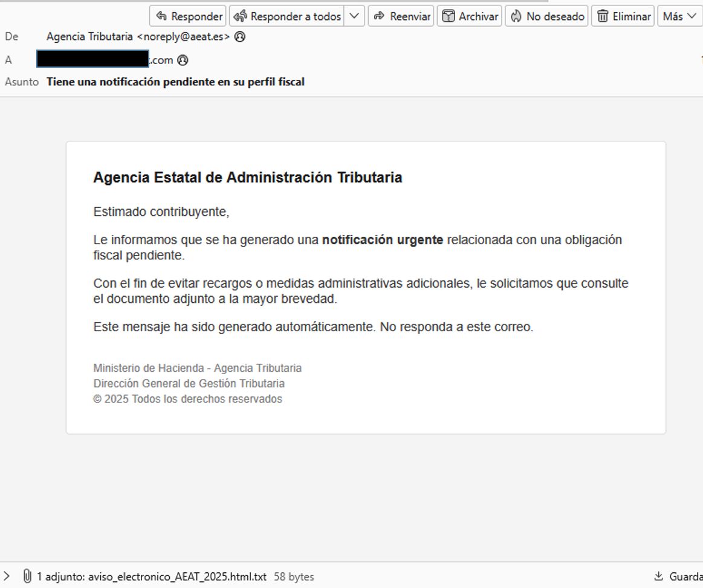Click the archive box icon

(x=448, y=16)
